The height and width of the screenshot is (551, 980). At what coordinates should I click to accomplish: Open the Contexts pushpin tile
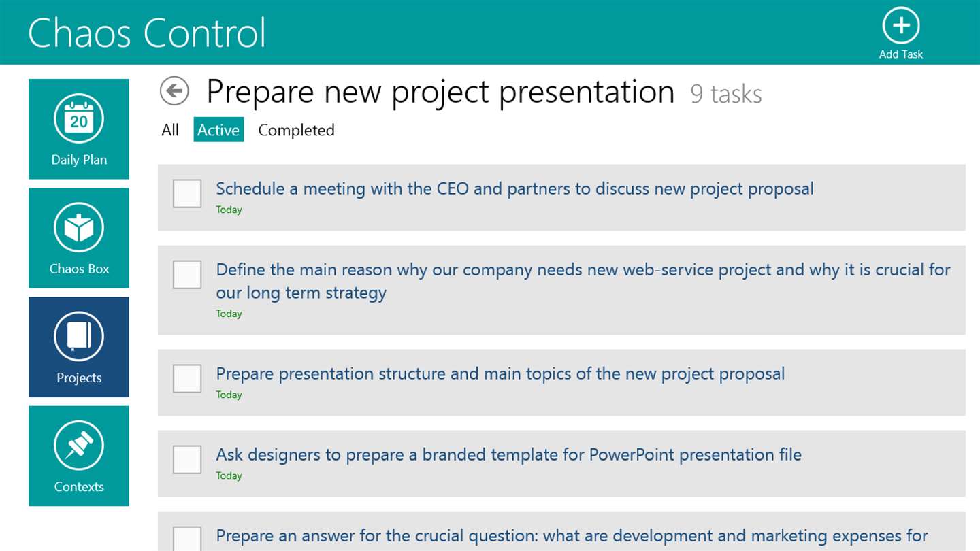click(x=79, y=456)
